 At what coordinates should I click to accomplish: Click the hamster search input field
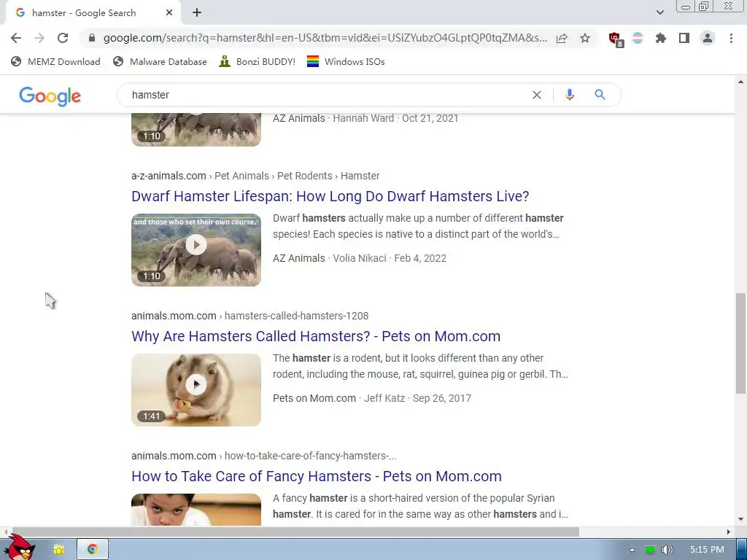pyautogui.click(x=329, y=95)
